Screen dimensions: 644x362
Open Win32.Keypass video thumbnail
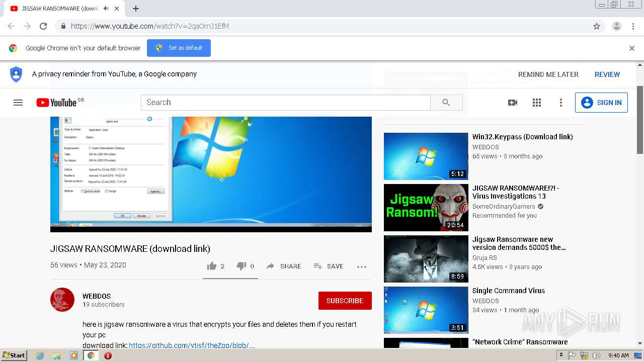(426, 156)
